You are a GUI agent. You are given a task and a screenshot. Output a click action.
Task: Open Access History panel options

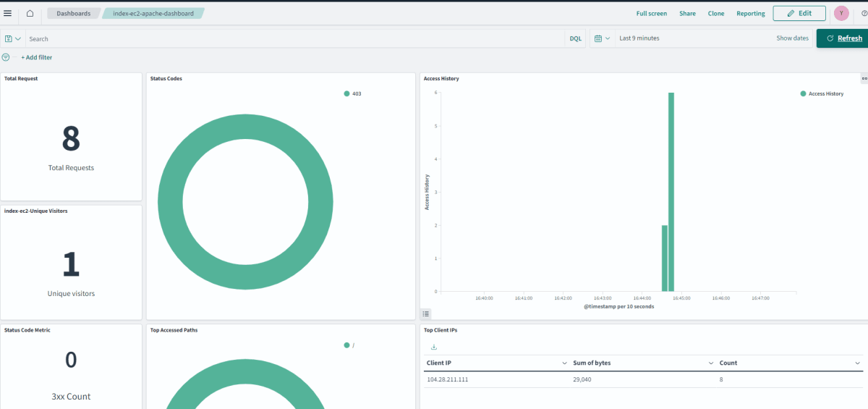tap(864, 78)
